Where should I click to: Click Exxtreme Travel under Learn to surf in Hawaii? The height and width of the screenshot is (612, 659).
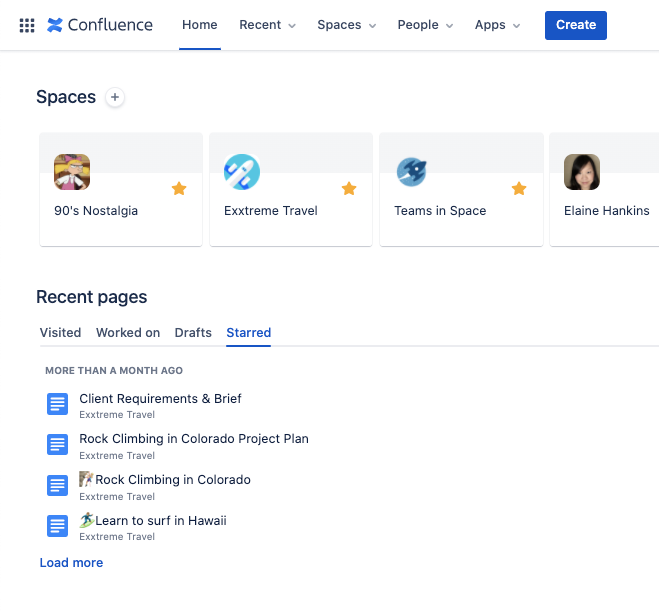117,537
